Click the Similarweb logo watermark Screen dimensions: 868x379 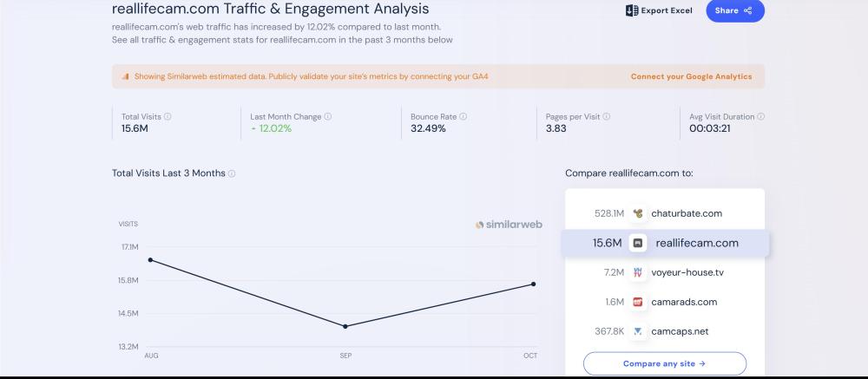click(x=509, y=224)
